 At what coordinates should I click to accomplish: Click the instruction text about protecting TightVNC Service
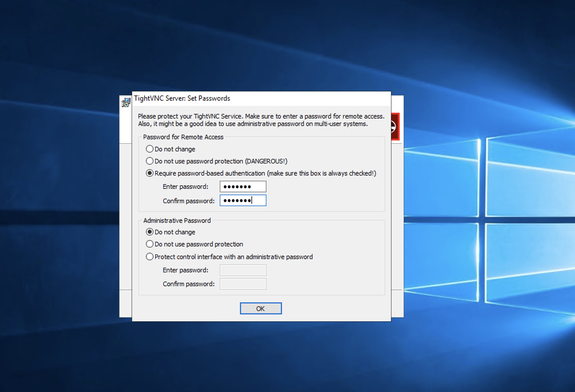261,120
